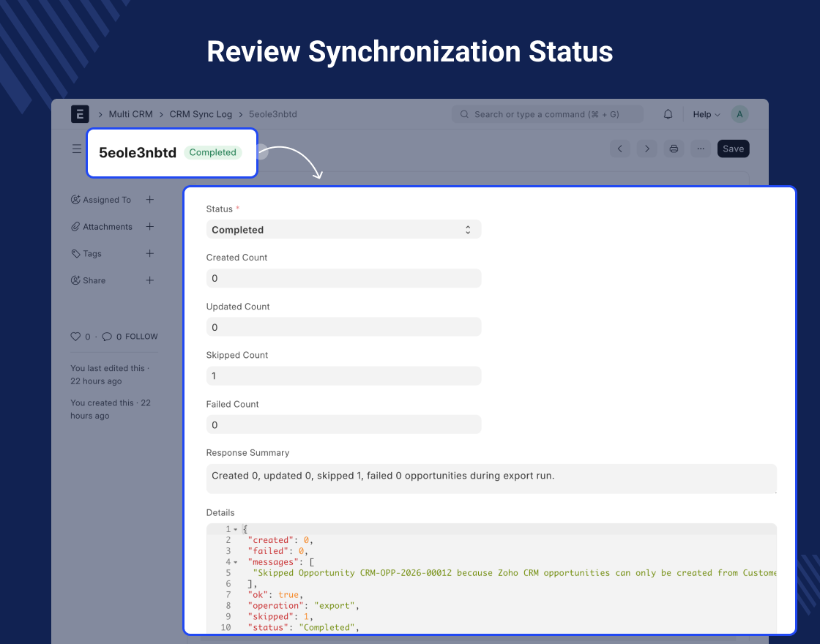Open comments bubble icon

point(107,337)
